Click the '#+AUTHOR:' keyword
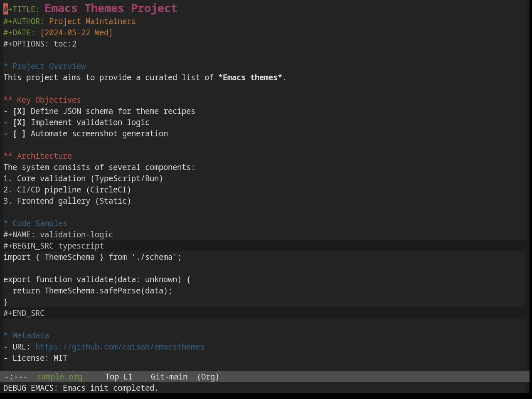532x399 pixels. 24,21
